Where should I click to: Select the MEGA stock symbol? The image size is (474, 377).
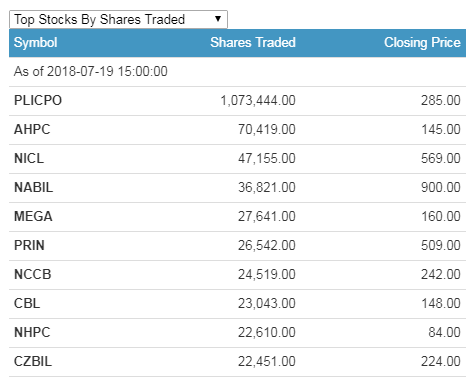click(33, 216)
